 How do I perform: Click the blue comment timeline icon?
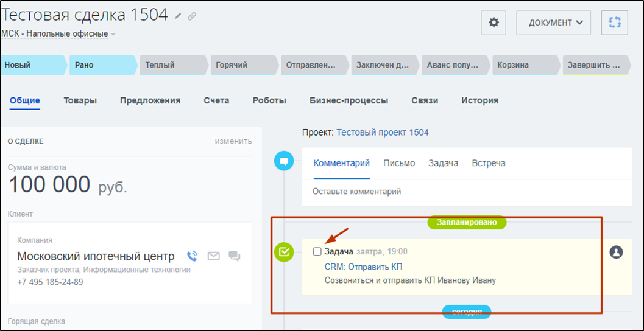pos(284,162)
